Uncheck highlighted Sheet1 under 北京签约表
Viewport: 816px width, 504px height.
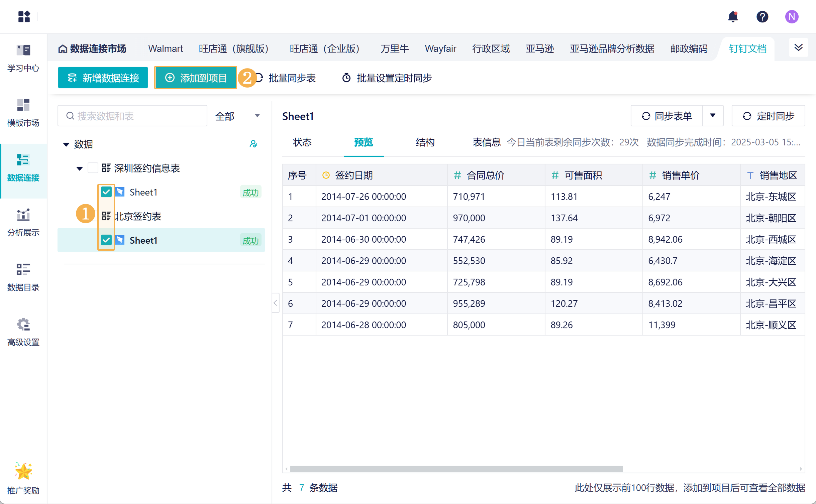[106, 240]
